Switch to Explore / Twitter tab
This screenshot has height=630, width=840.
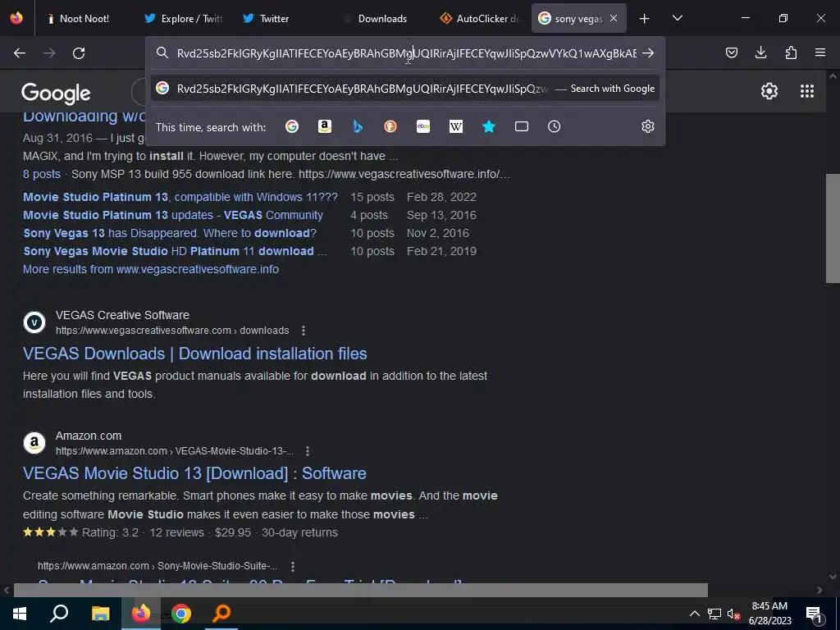coord(183,18)
